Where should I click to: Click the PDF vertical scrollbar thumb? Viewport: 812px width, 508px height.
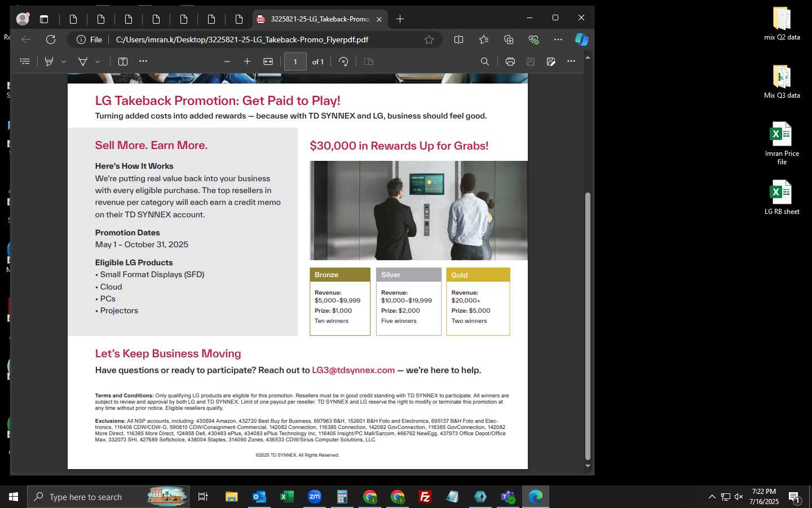[x=588, y=326]
